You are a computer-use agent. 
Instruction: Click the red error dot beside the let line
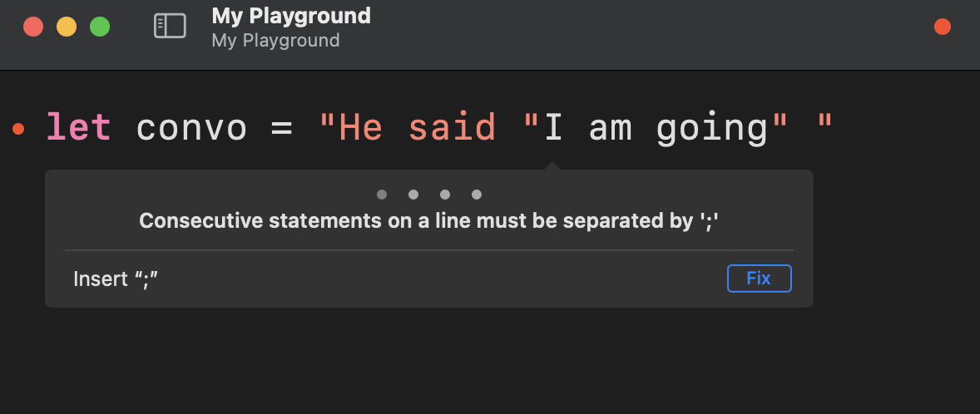coord(19,129)
